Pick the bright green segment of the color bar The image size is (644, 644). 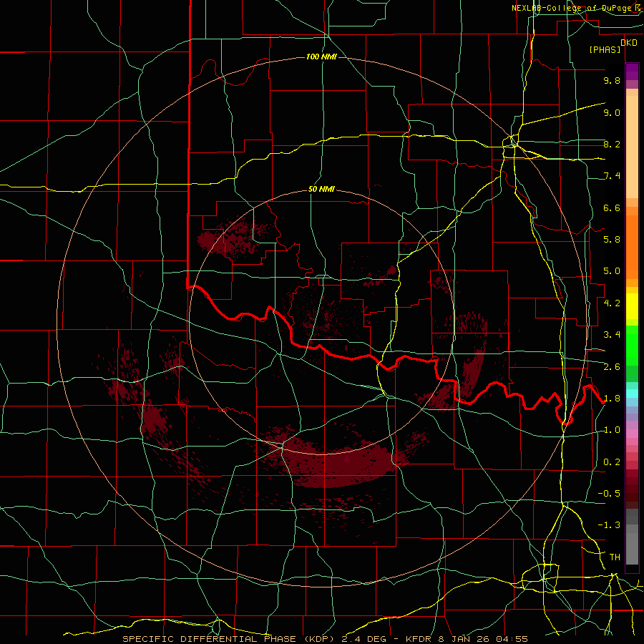pos(632,345)
